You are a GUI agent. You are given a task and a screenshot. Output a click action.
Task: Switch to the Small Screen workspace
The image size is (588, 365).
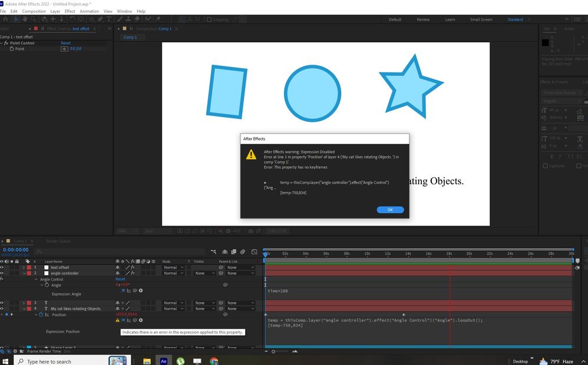(481, 19)
